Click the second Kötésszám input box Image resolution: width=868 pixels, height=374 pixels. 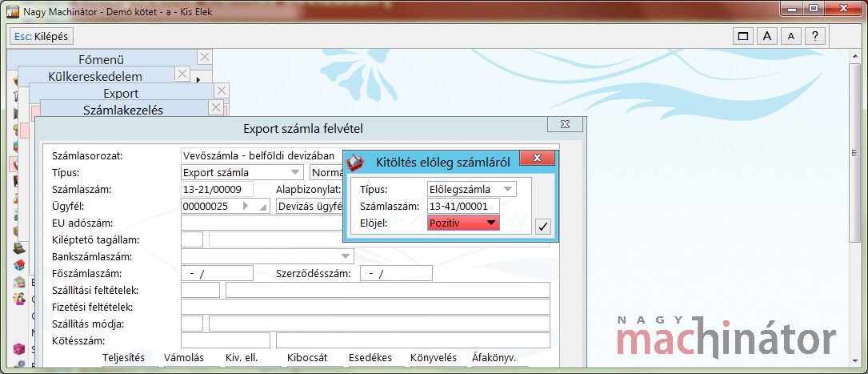click(x=413, y=340)
